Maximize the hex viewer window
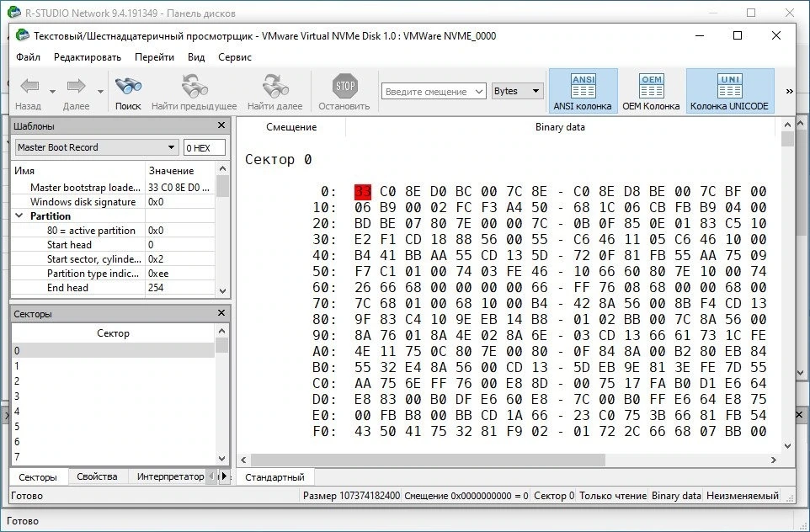This screenshot has height=532, width=810. pyautogui.click(x=738, y=35)
